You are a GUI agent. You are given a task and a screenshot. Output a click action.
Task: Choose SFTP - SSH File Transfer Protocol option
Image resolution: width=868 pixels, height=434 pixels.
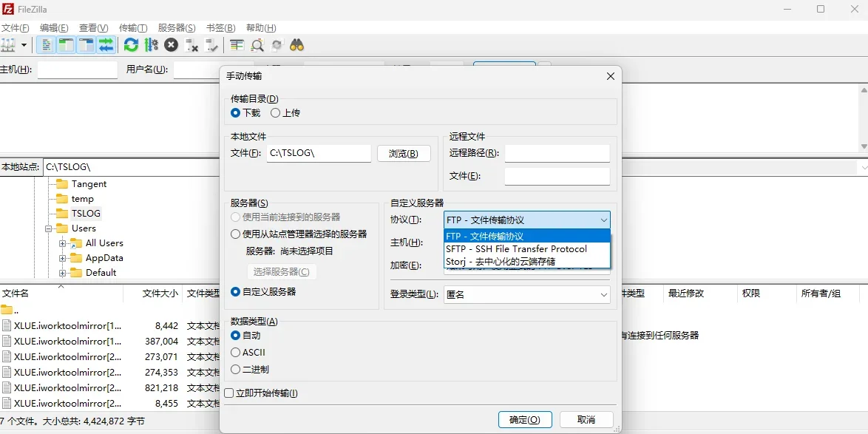[x=527, y=248]
